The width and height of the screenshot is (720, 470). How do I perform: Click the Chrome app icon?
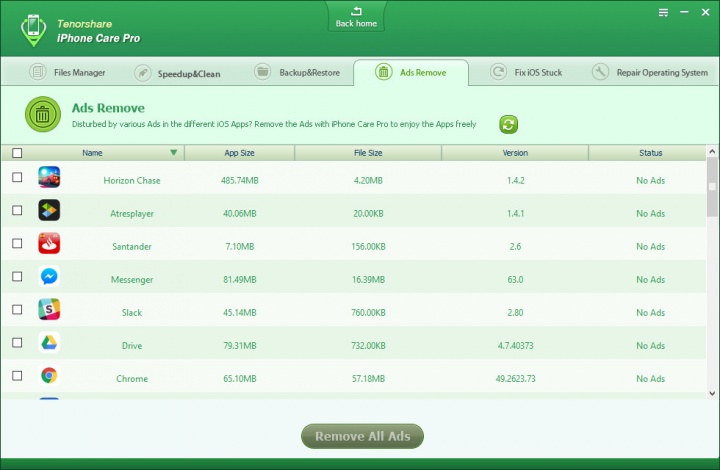click(49, 375)
